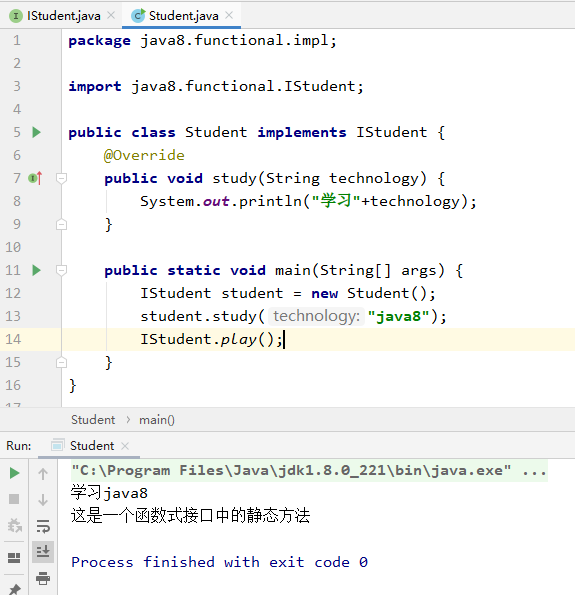Image resolution: width=575 pixels, height=595 pixels.
Task: Click Student in the breadcrumb bar
Action: (x=93, y=420)
